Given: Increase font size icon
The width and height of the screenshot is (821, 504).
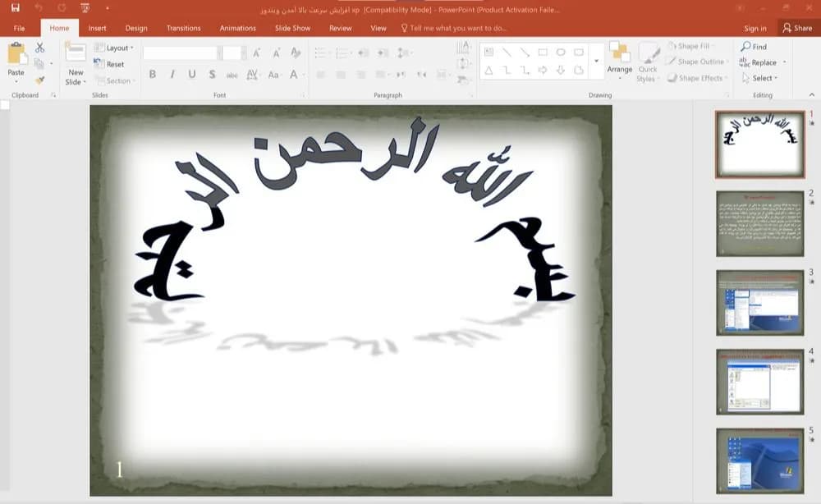Looking at the screenshot, I should click(256, 53).
